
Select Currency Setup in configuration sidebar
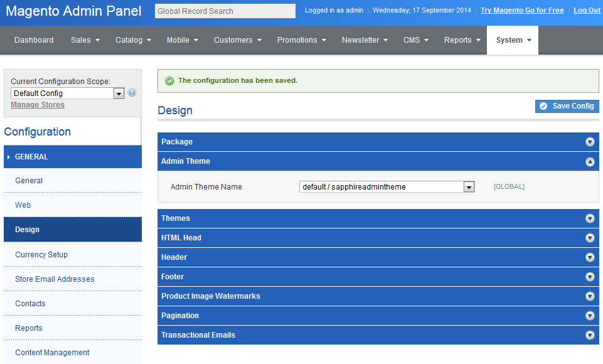click(41, 255)
